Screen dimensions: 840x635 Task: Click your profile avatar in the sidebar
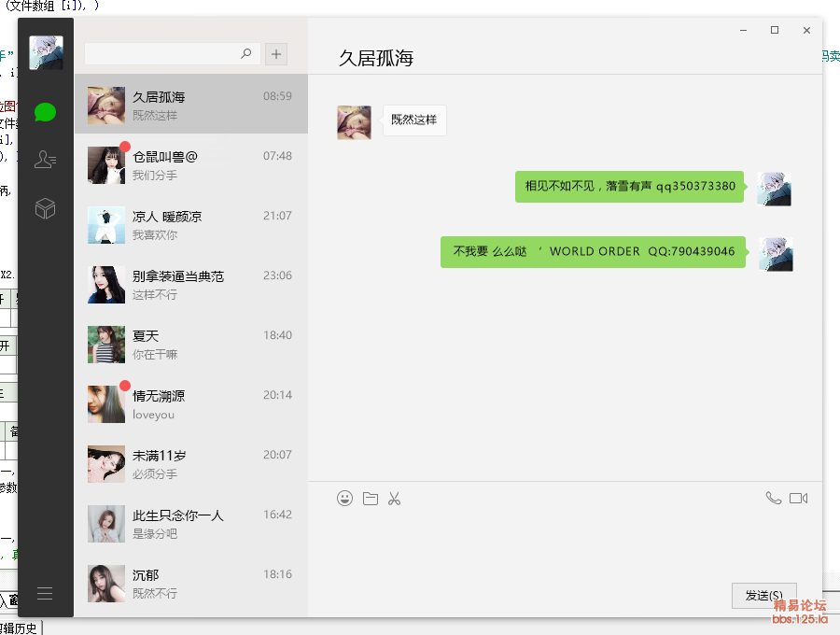coord(46,52)
